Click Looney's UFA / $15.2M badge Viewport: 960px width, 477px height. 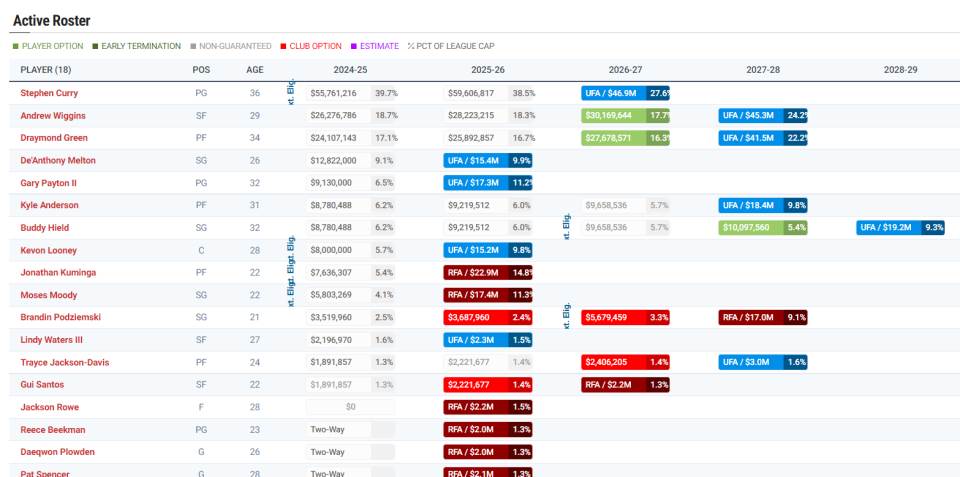488,250
